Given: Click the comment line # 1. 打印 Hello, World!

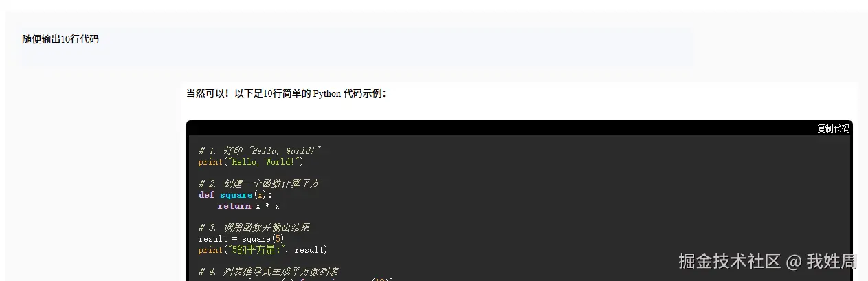Looking at the screenshot, I should 260,150.
